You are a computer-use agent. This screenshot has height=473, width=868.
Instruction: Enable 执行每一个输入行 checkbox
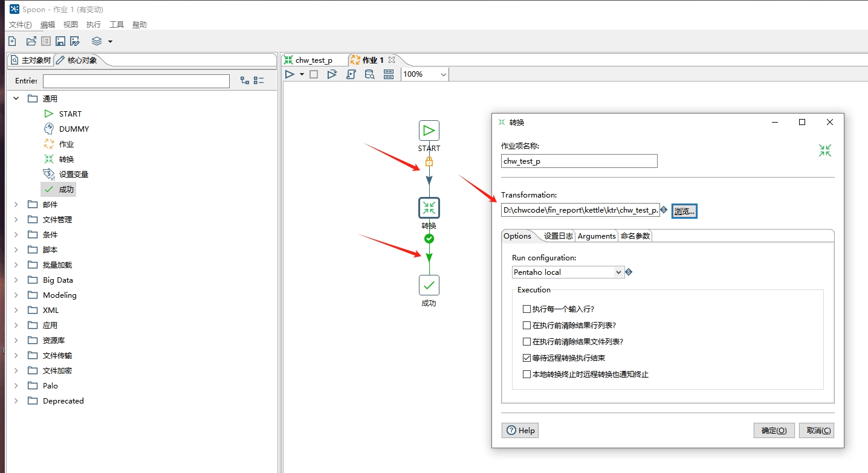coord(526,309)
